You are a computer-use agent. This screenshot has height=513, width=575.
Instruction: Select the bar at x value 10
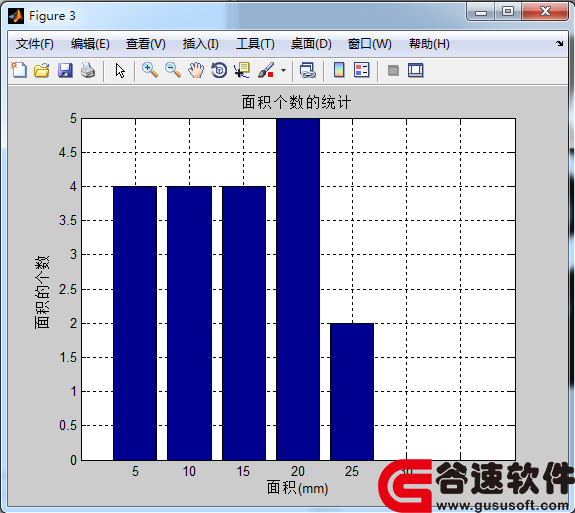click(189, 323)
